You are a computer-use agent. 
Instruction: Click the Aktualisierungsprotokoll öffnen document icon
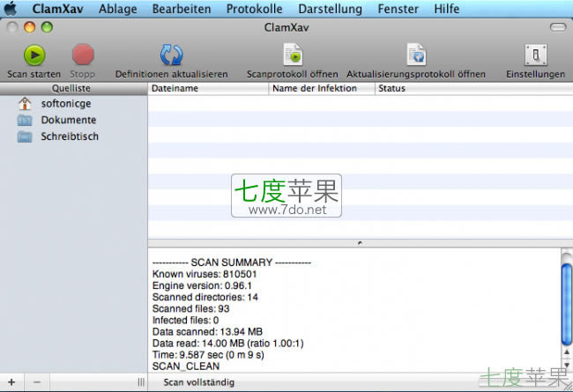point(416,55)
